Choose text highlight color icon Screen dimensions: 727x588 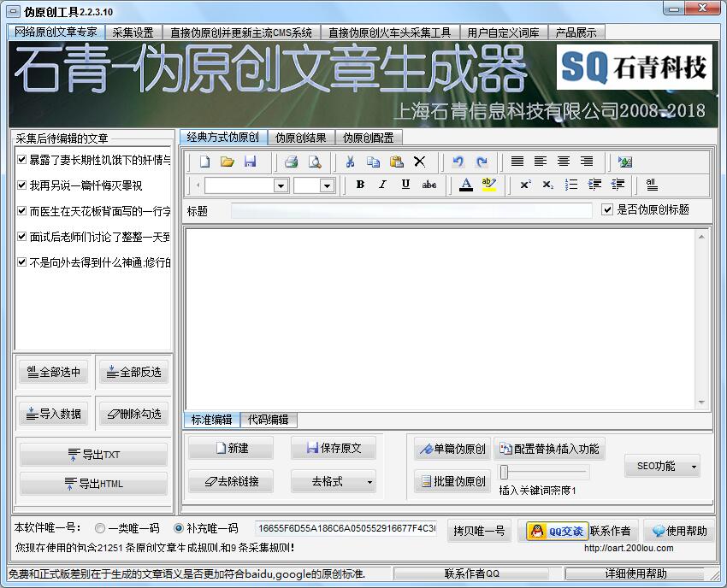tap(489, 185)
